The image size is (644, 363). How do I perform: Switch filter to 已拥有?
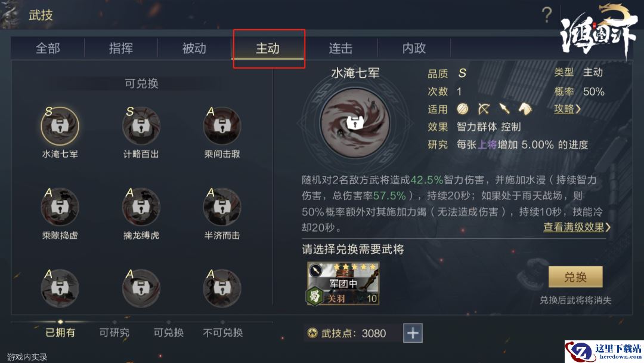point(60,333)
